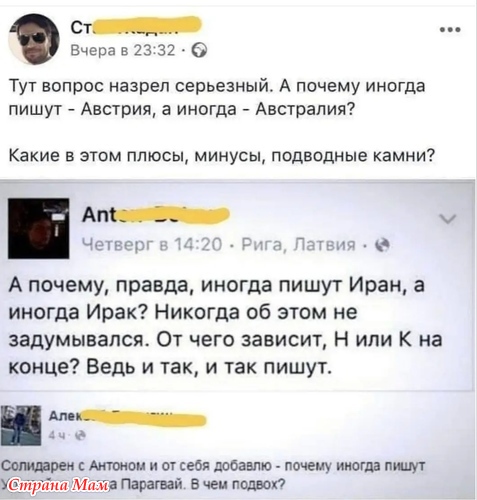
Task: Click the "Страна Мам" watermark logo
Action: 59,485
